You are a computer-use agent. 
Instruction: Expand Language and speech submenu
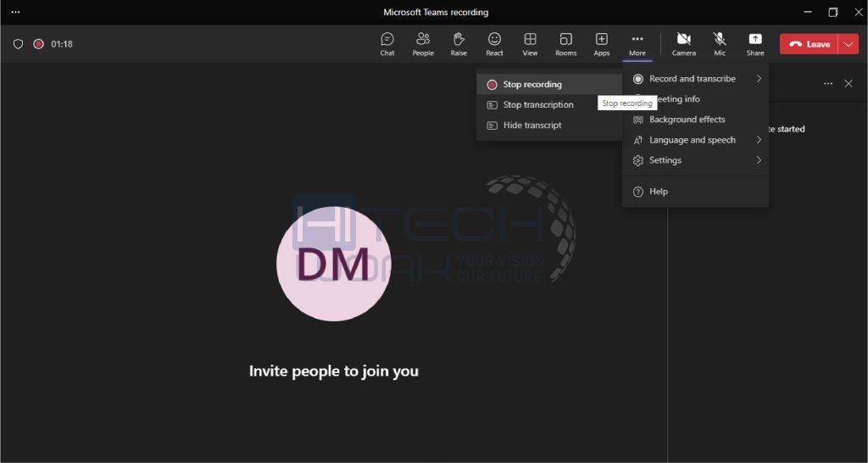click(695, 140)
